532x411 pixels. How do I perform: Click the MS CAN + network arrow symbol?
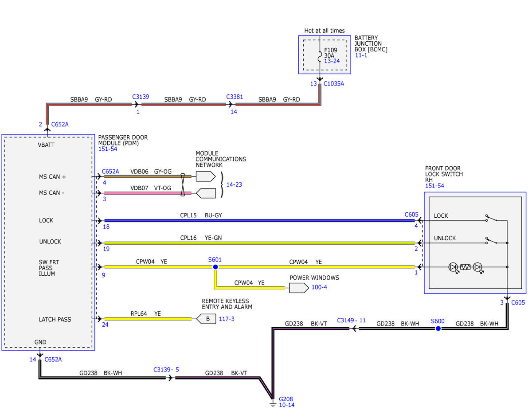pyautogui.click(x=205, y=176)
